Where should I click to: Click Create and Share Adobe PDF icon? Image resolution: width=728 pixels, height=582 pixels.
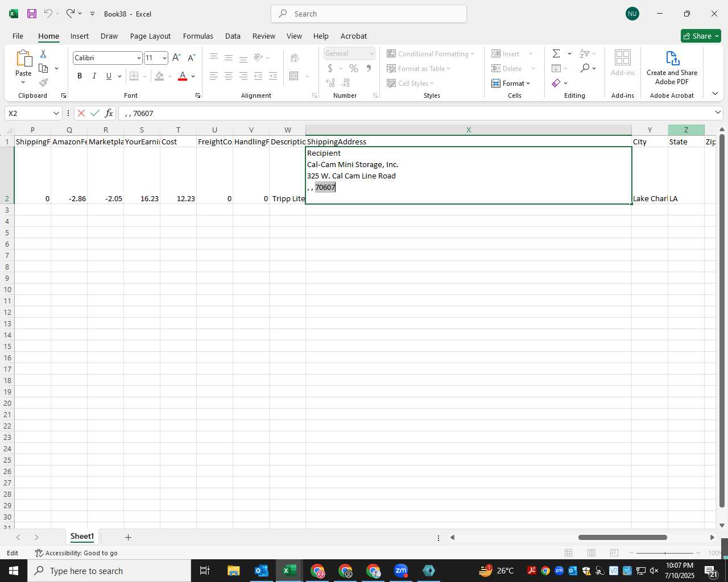(x=672, y=58)
